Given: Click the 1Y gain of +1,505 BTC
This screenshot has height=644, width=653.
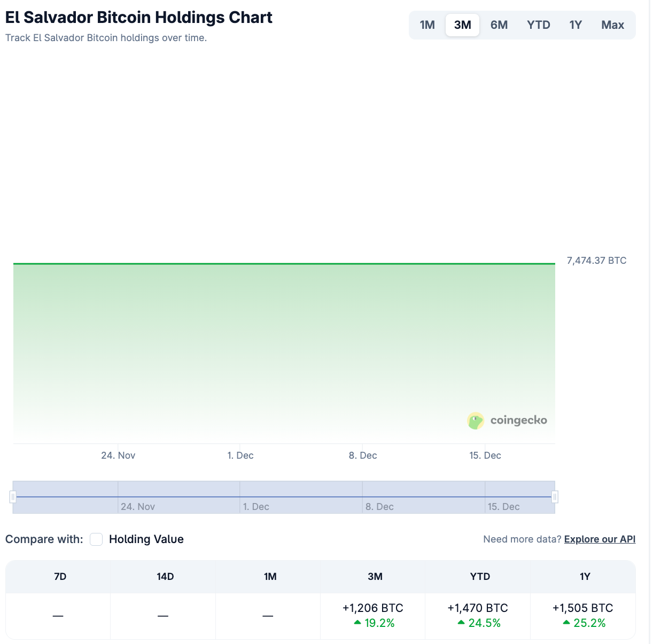Looking at the screenshot, I should click(x=582, y=608).
